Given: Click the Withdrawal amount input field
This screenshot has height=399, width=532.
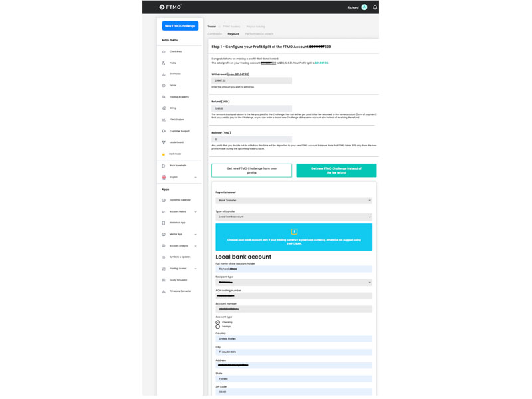Looking at the screenshot, I should 251,80.
